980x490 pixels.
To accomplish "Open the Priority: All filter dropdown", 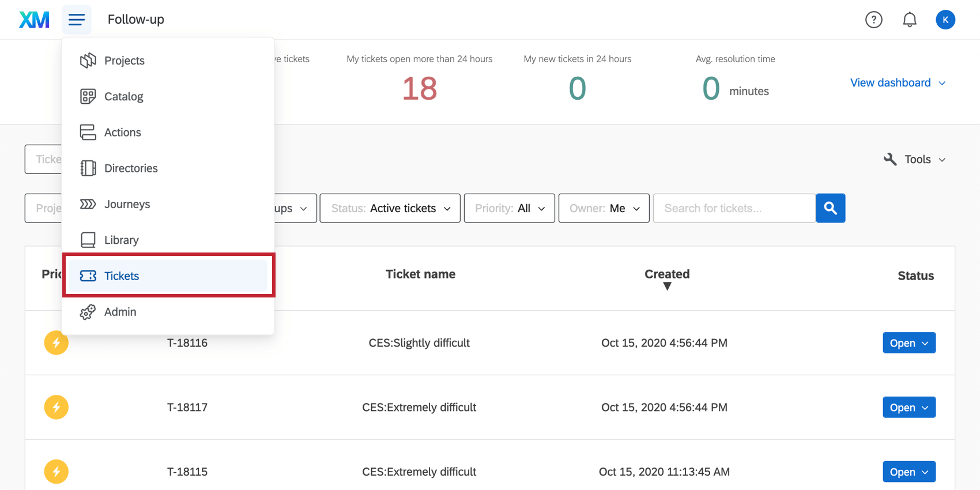I will [509, 208].
